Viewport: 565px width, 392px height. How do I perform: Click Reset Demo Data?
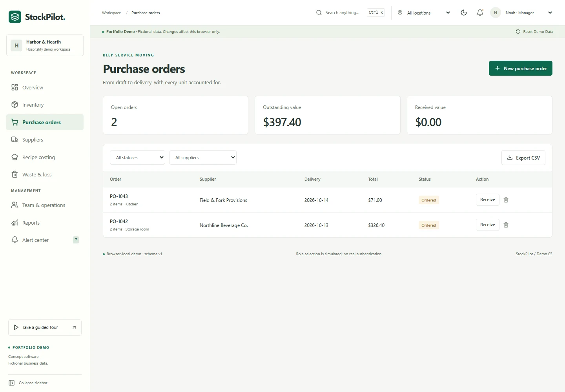click(534, 32)
